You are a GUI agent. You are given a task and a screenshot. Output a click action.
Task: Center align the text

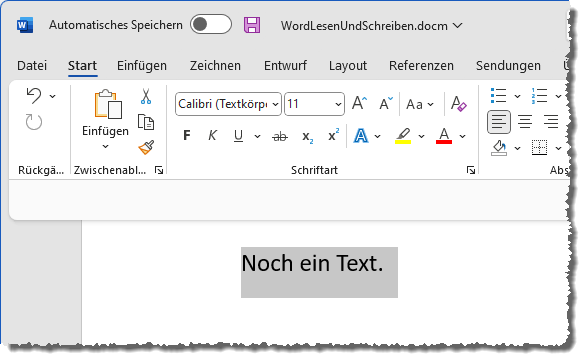click(x=525, y=122)
